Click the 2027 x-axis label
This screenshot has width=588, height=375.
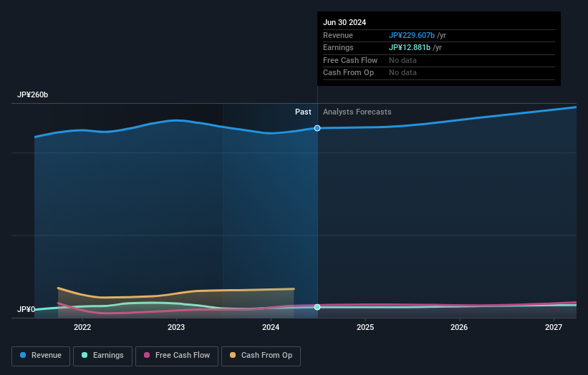point(554,328)
